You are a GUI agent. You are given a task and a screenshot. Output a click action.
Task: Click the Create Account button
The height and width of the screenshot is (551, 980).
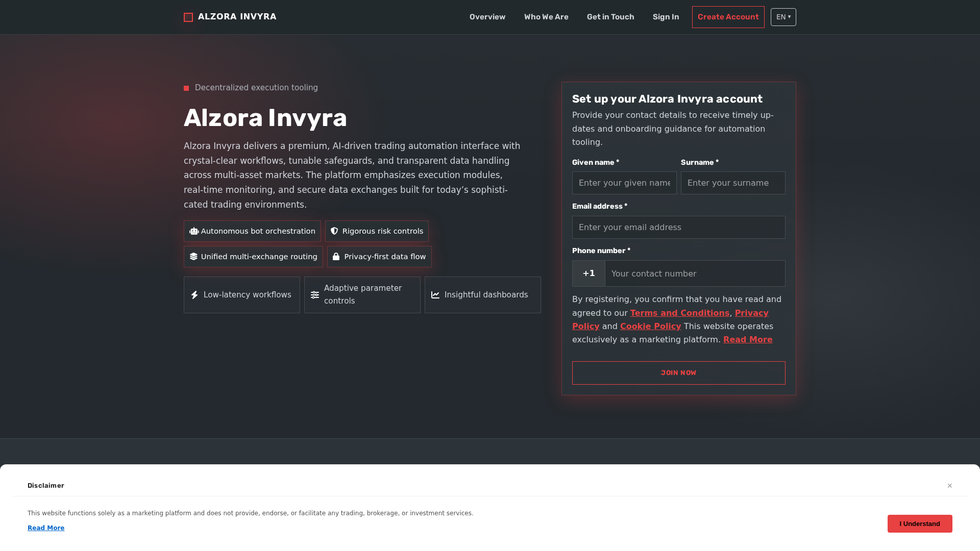coord(728,17)
